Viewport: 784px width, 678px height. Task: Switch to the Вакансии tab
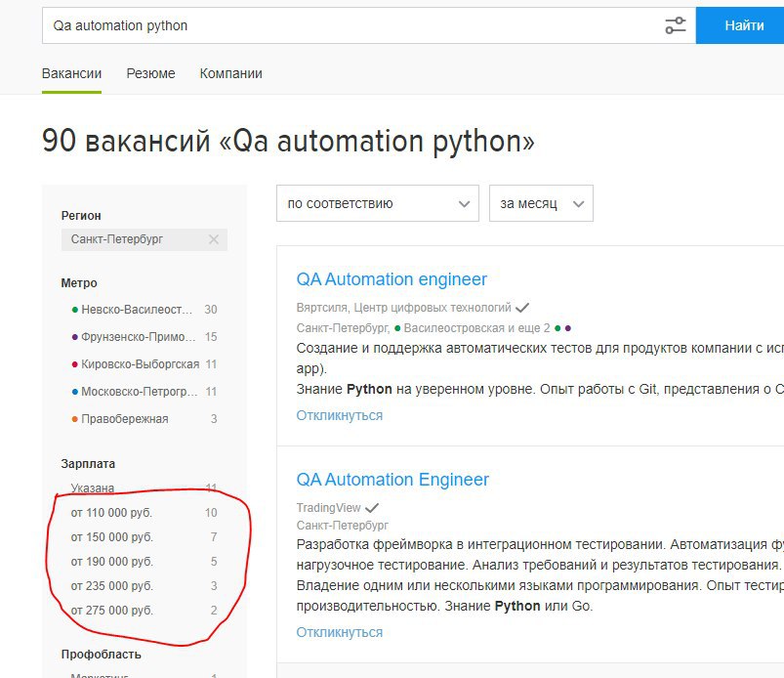click(x=71, y=73)
